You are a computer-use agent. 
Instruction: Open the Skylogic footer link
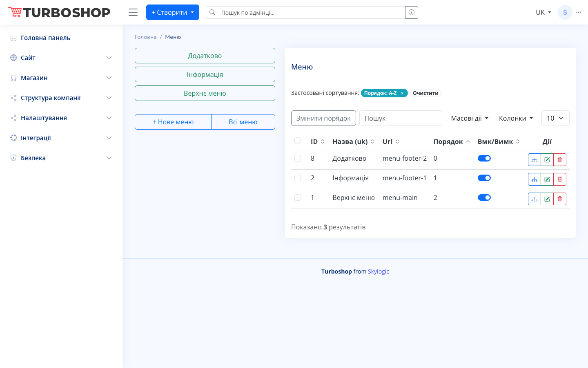tap(379, 272)
